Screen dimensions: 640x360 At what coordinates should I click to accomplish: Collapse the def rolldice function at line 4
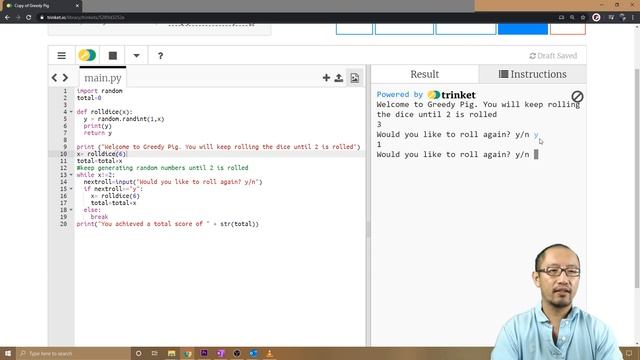coord(71,112)
